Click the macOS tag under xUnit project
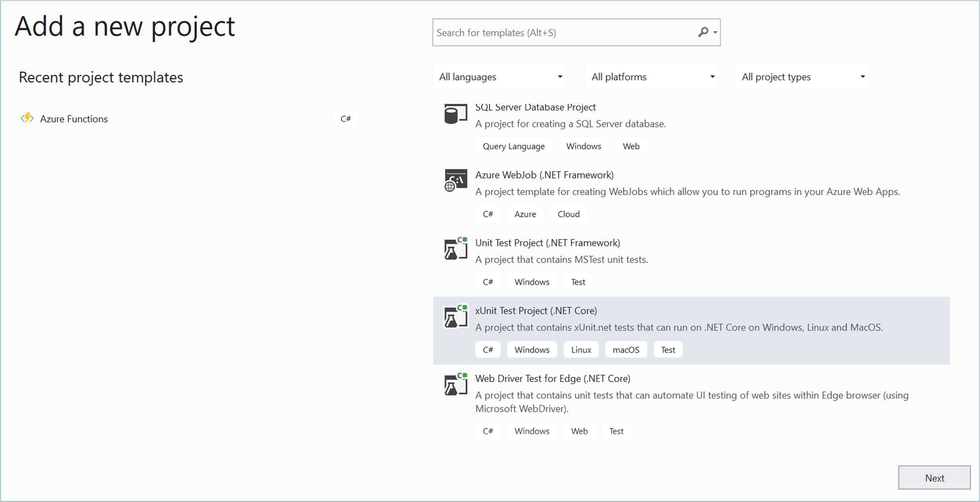The image size is (980, 502). pos(626,350)
